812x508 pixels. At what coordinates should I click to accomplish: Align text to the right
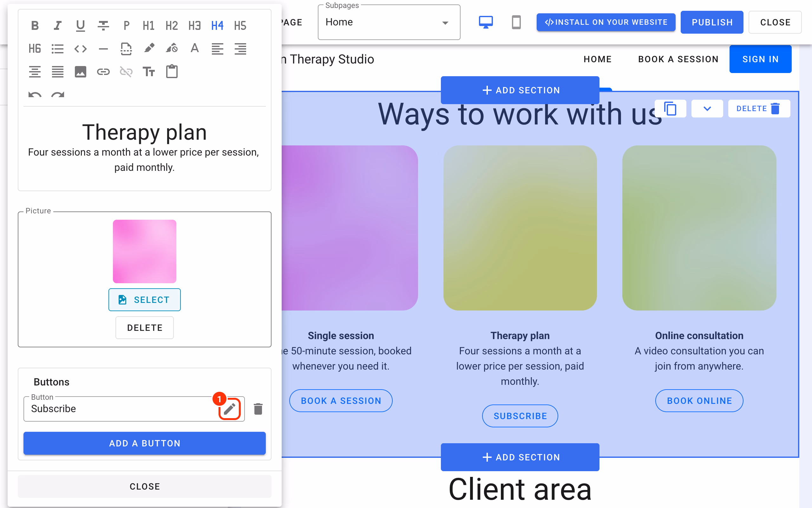point(240,49)
